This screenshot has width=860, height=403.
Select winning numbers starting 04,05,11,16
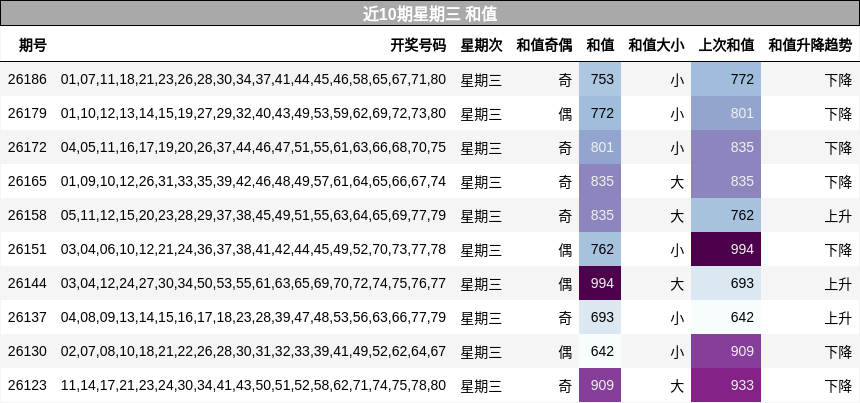pyautogui.click(x=253, y=147)
